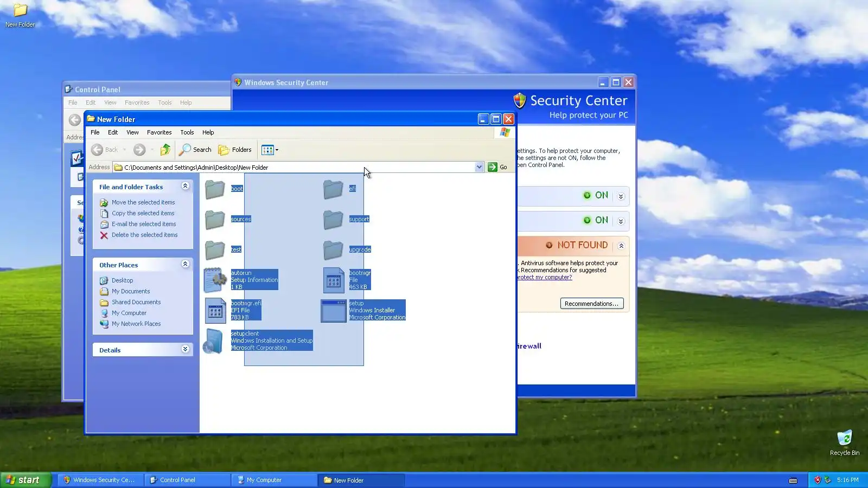This screenshot has height=488, width=868.
Task: Click the Recommendations... button
Action: [x=592, y=304]
